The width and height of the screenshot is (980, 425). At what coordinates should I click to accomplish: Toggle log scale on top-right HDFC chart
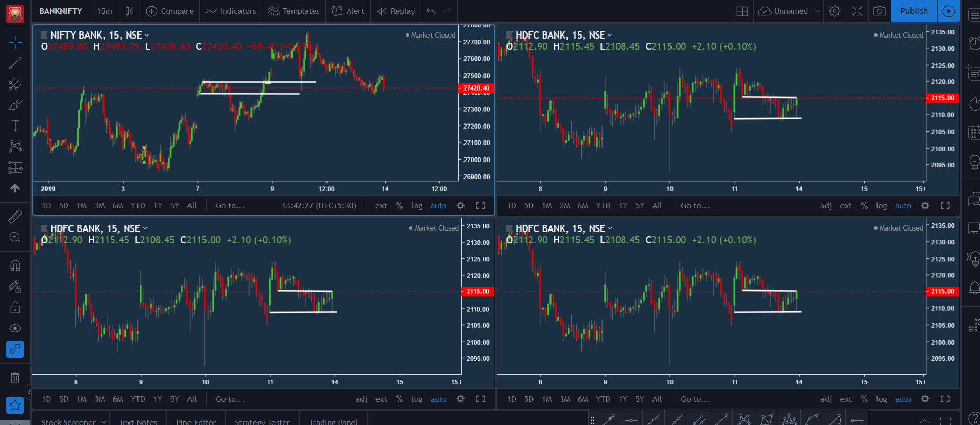pos(882,206)
